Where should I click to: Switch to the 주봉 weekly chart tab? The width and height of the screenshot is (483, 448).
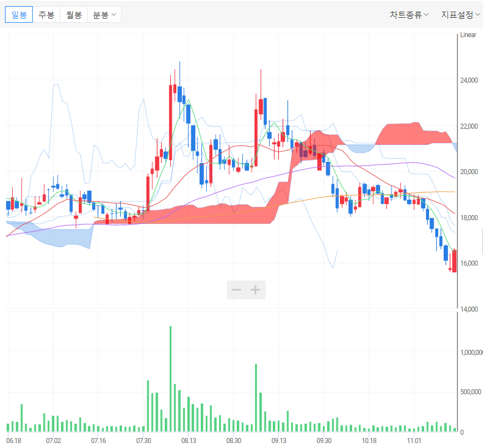click(46, 14)
